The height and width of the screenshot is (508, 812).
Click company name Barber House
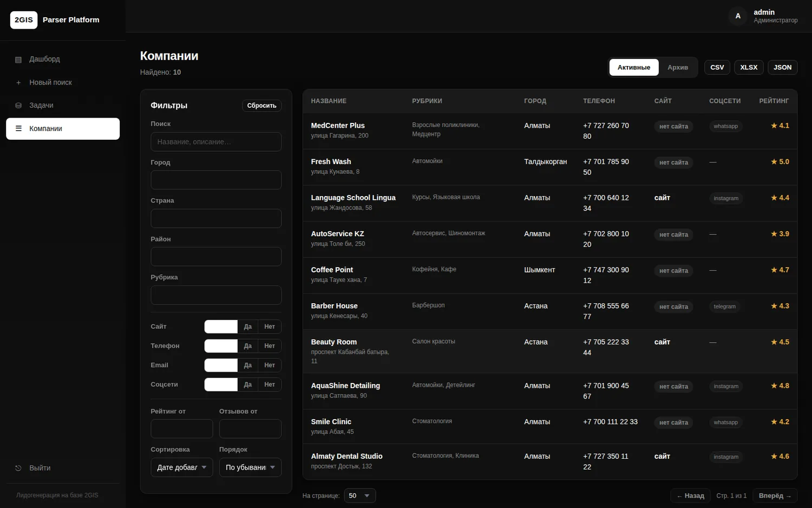(334, 306)
